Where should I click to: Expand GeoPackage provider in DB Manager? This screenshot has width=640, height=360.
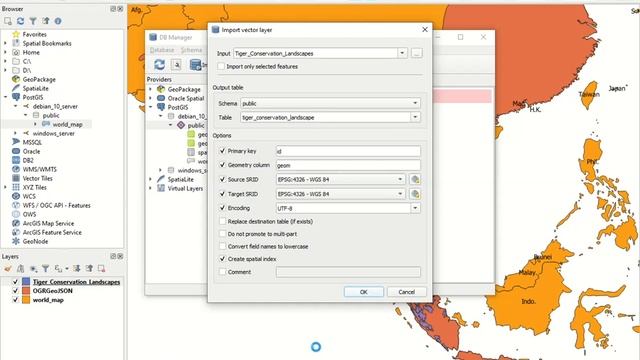(151, 89)
